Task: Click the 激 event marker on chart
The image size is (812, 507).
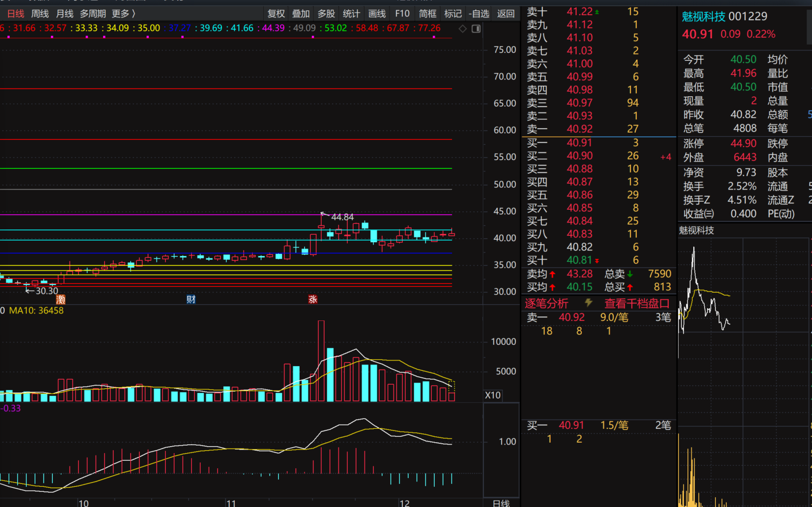Action: (x=61, y=299)
